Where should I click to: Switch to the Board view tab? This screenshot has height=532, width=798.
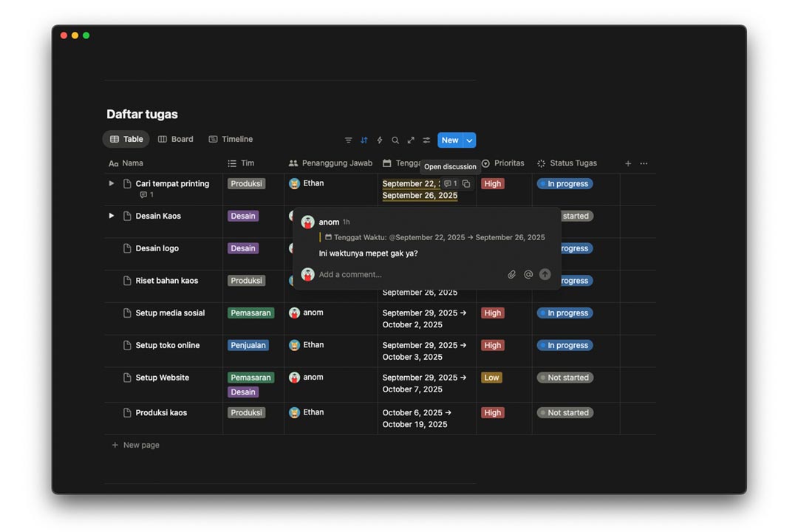[x=176, y=139]
